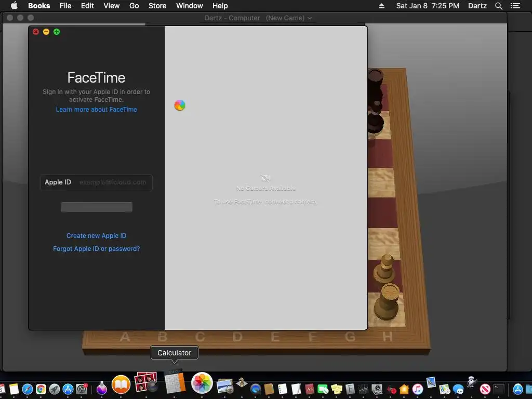This screenshot has width=532, height=399.
Task: Open the View menu
Action: click(111, 6)
